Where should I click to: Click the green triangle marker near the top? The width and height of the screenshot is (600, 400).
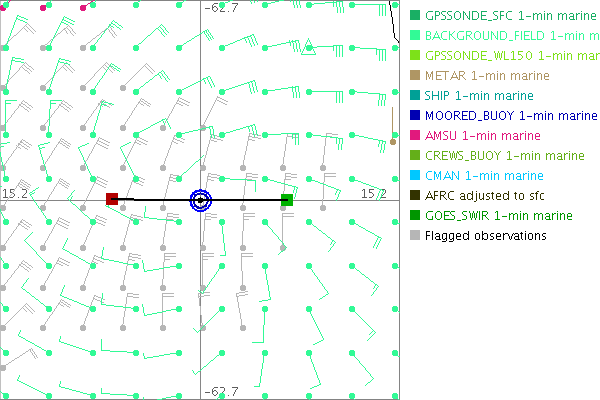(x=309, y=45)
